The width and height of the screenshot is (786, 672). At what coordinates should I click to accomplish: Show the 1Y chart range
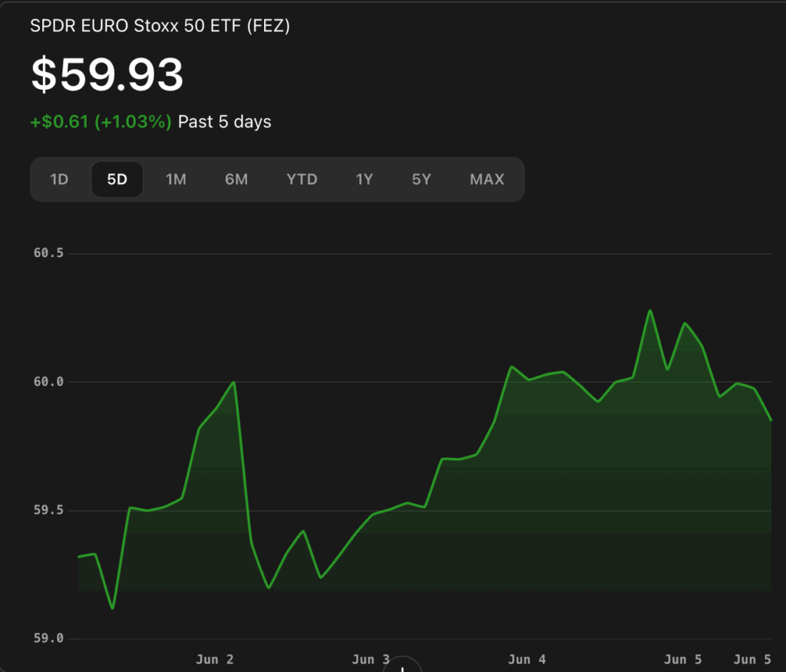tap(365, 180)
